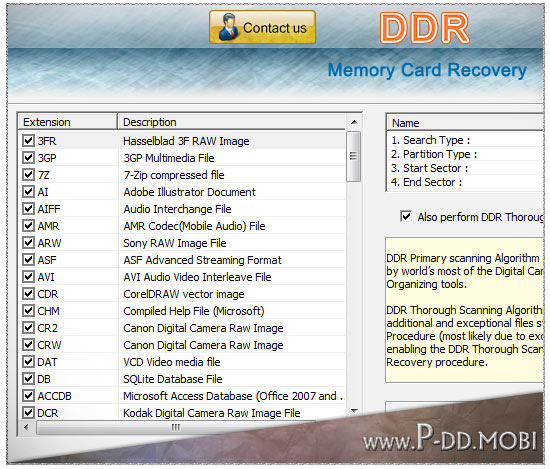
Task: Click the 3. Start Sector row
Action: (x=465, y=168)
